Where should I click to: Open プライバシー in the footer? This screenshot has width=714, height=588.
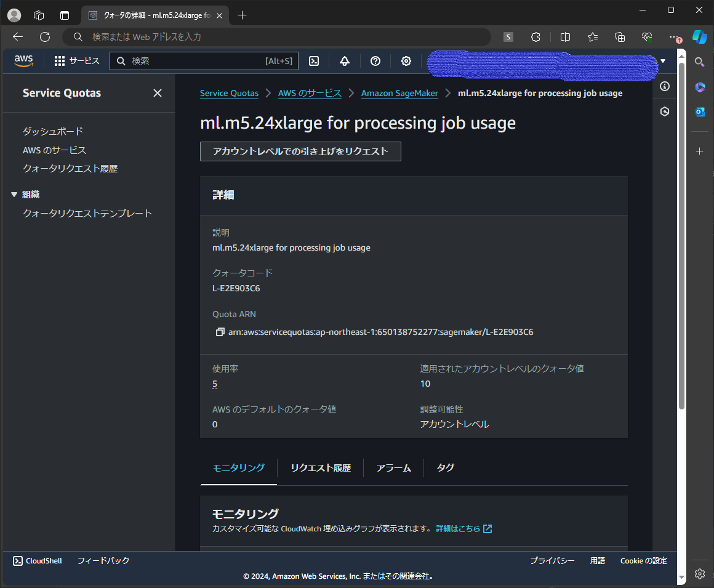552,561
